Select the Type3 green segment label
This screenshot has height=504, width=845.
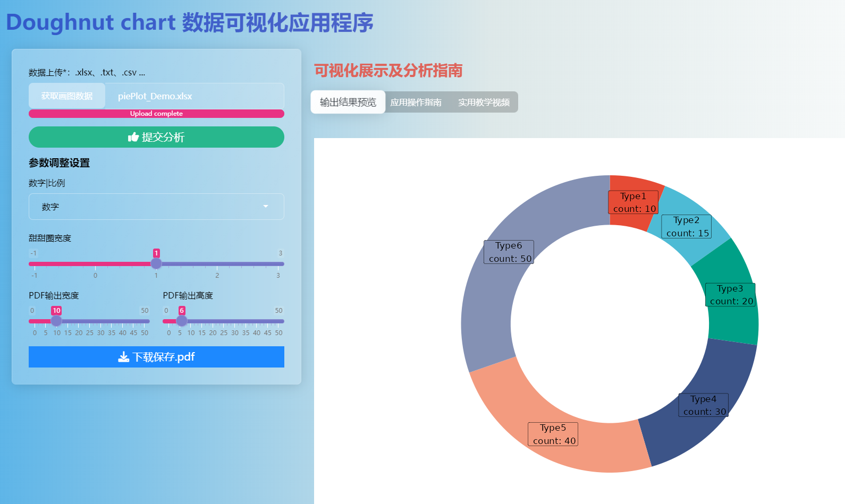[x=730, y=295]
